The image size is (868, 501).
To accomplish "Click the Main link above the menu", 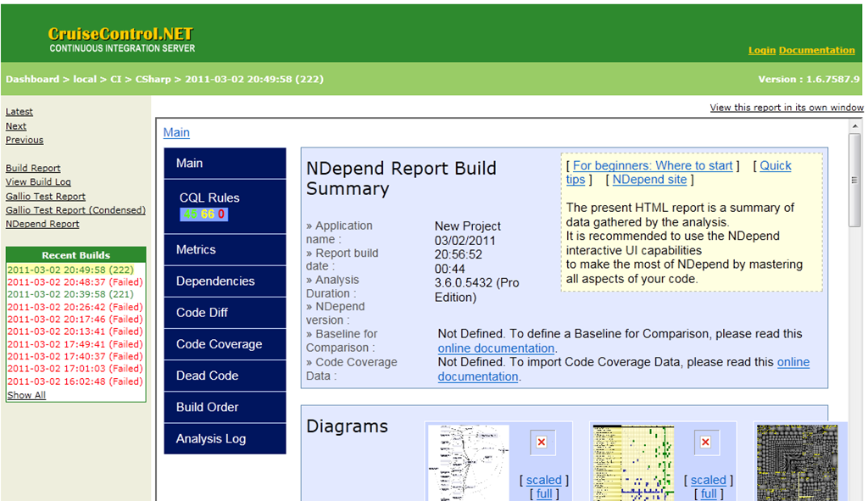I will tap(176, 132).
